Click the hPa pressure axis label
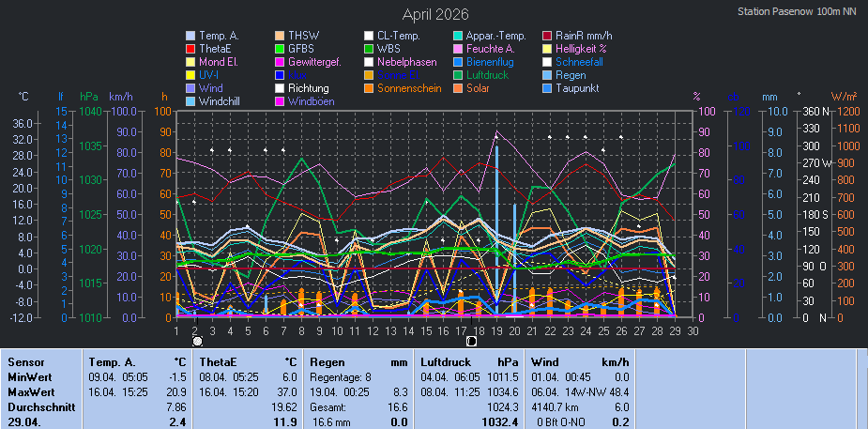The width and height of the screenshot is (868, 429). [x=89, y=97]
